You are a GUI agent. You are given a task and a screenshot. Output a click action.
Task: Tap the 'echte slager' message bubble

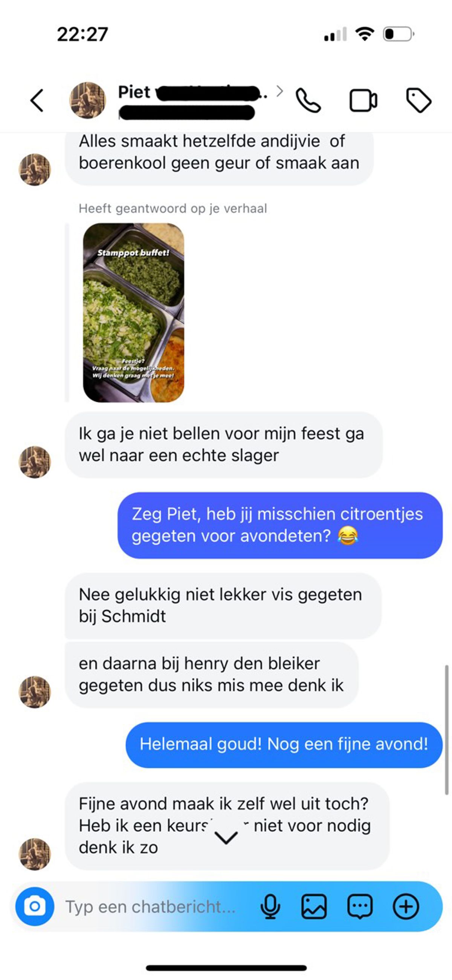(x=224, y=445)
